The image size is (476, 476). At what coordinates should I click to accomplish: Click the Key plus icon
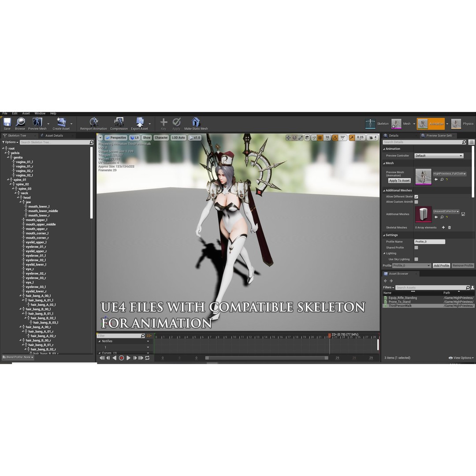tap(164, 122)
